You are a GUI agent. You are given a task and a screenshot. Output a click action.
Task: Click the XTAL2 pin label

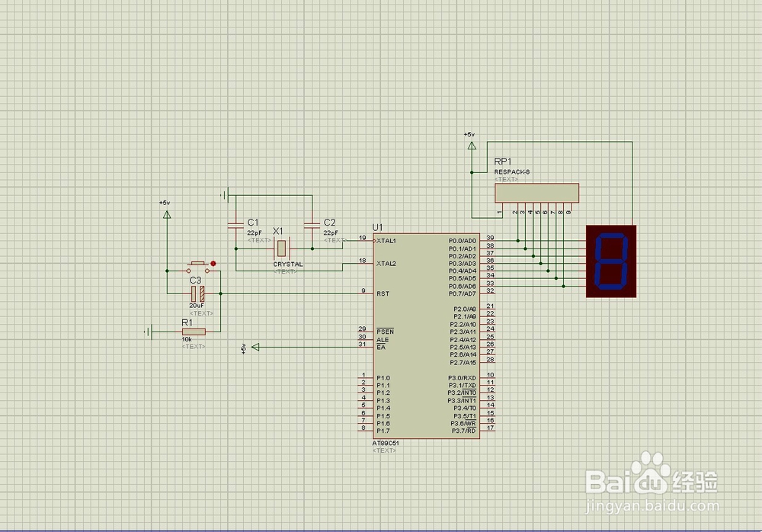[x=386, y=264]
